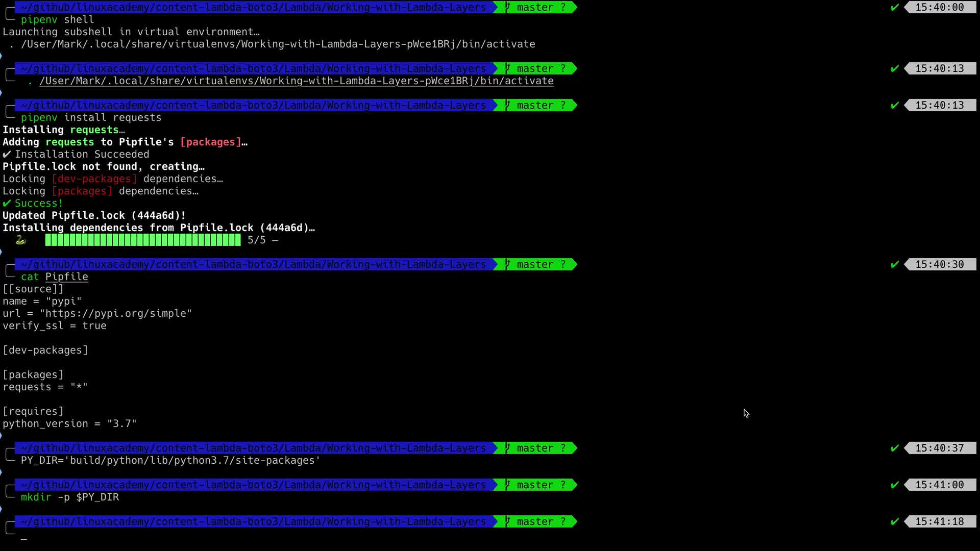Click the green checkmark beside the 15:40:00 timestamp
The width and height of the screenshot is (980, 551).
pos(894,7)
